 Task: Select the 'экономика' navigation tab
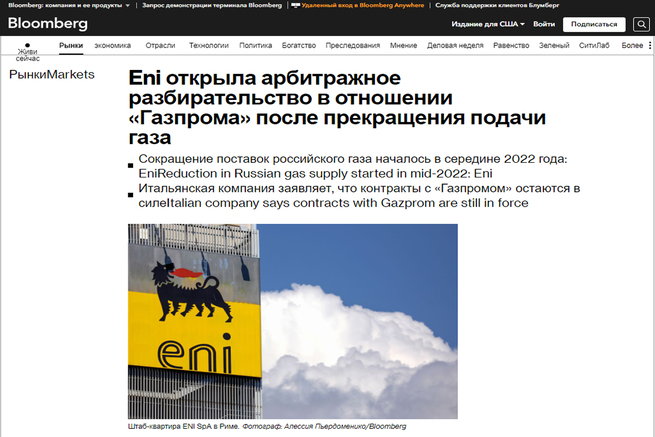[112, 46]
